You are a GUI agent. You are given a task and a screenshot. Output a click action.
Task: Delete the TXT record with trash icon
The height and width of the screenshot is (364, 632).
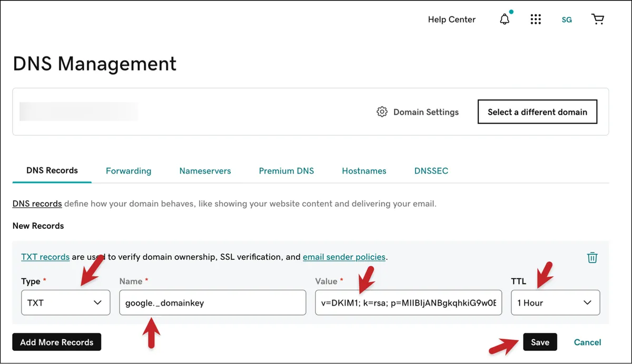click(592, 258)
